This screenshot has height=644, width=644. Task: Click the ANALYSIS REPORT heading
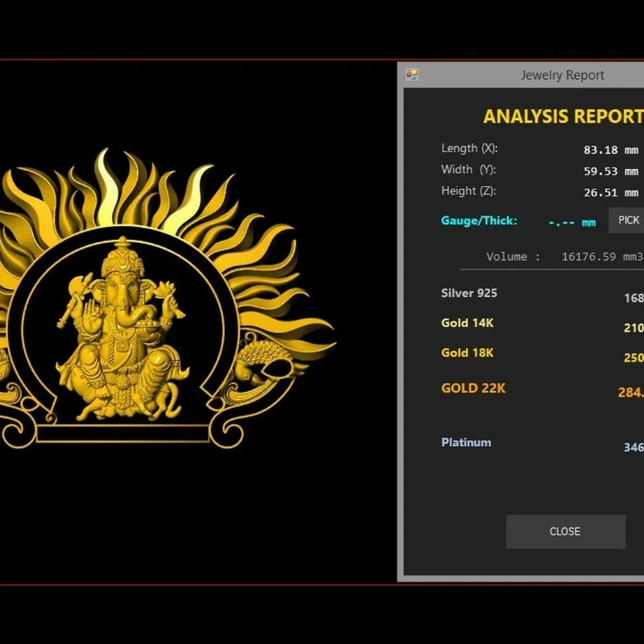pos(563,116)
